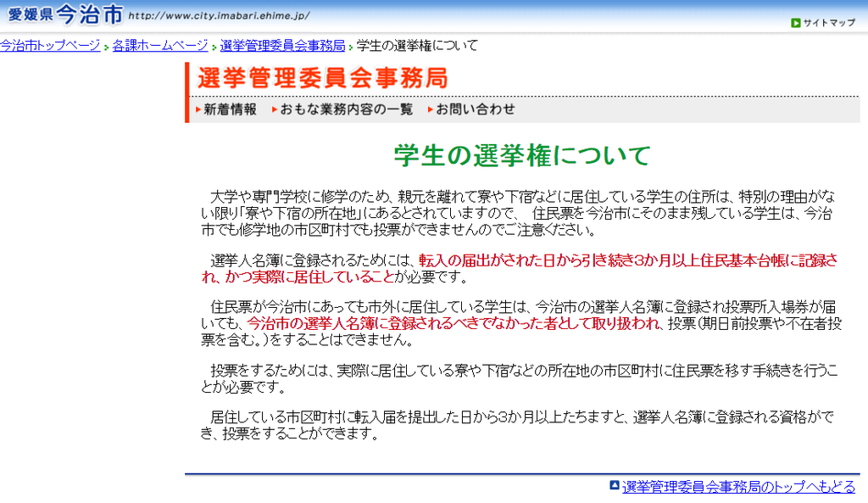Viewport: 868px width, 503px height.
Task: Click the green サイトマップ arrow icon
Action: pos(795,20)
